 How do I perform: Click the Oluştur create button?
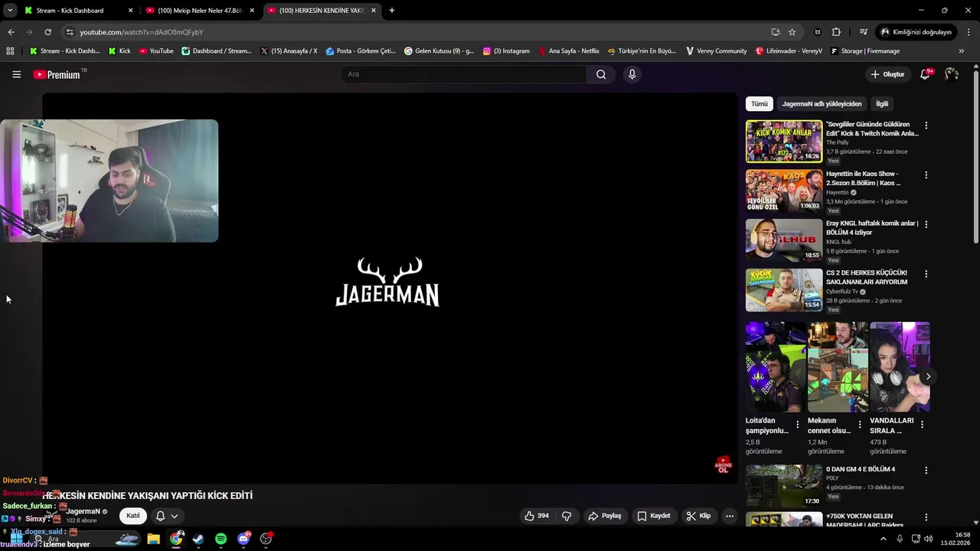pyautogui.click(x=887, y=74)
